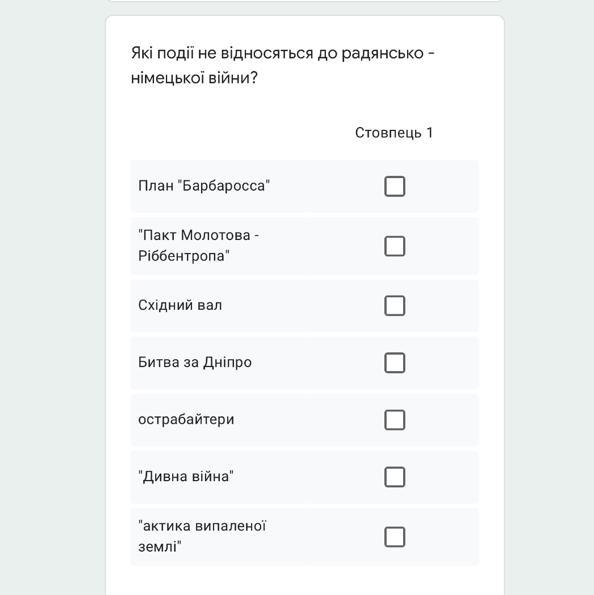Tick the План "Барбаросса" checkbox
Screen dimensions: 594x595
coord(395,186)
